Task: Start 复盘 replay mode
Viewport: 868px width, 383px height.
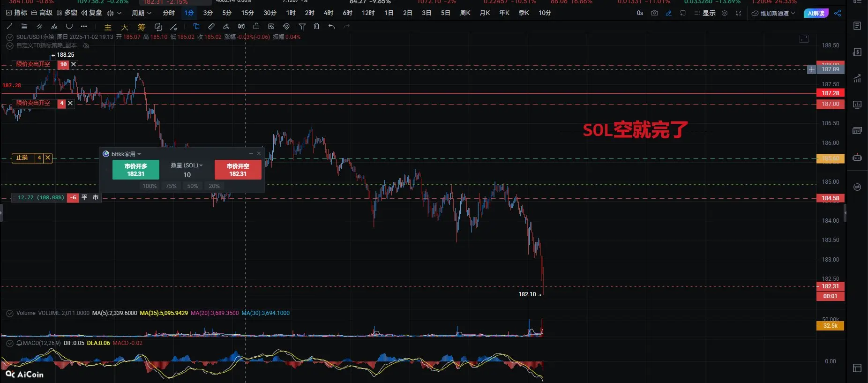Action: click(x=91, y=13)
